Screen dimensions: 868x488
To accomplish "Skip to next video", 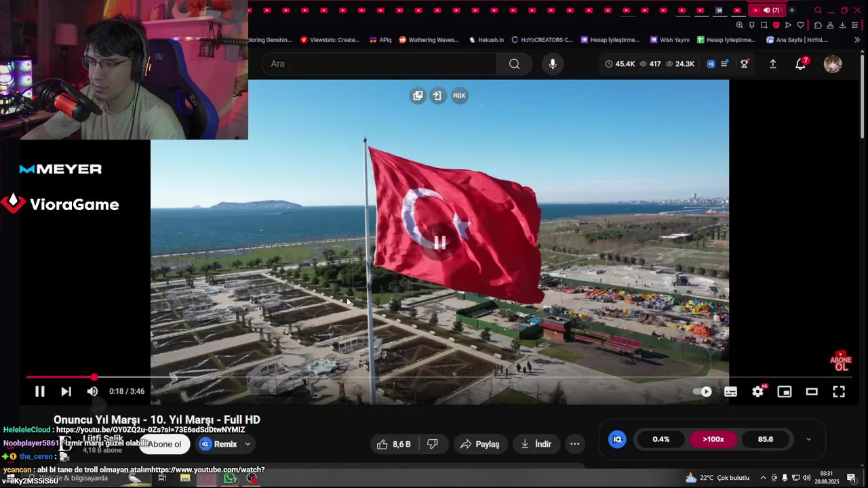I will point(66,391).
